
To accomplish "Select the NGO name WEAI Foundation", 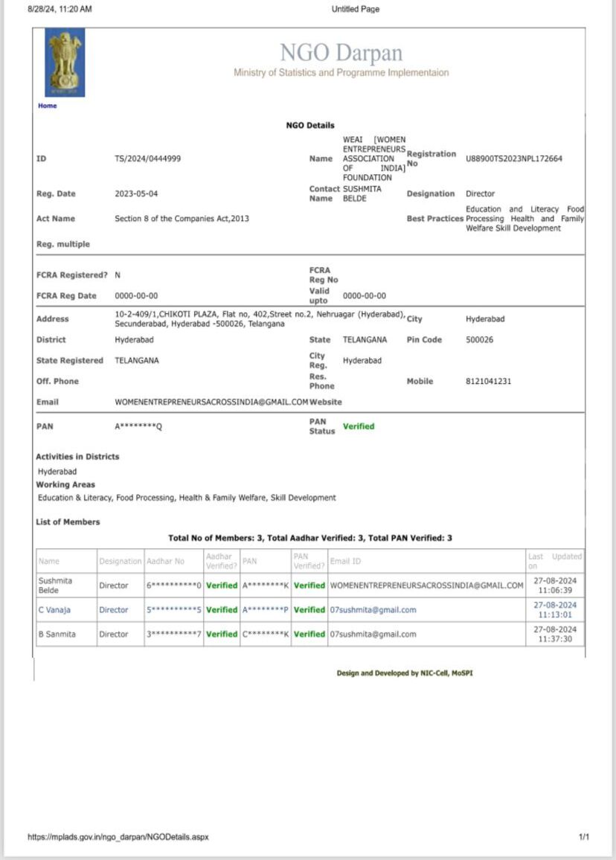I will pos(374,158).
